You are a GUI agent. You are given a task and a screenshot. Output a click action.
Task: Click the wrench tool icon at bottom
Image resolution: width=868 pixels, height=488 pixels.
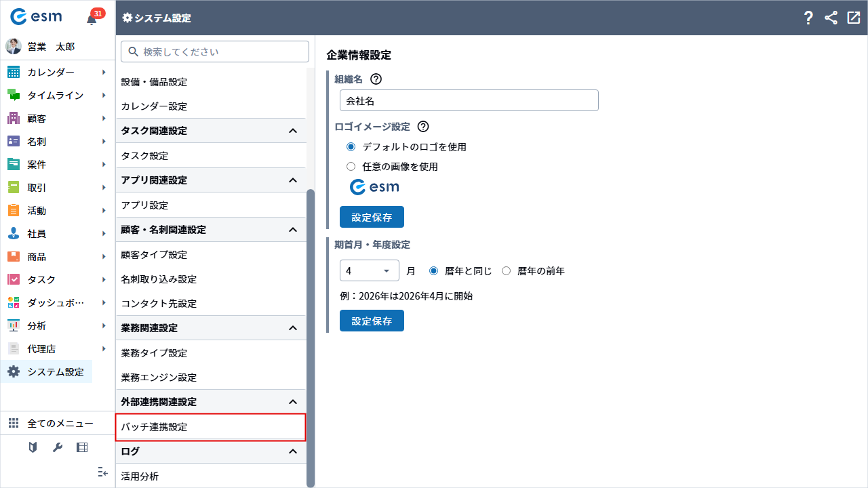tap(58, 447)
